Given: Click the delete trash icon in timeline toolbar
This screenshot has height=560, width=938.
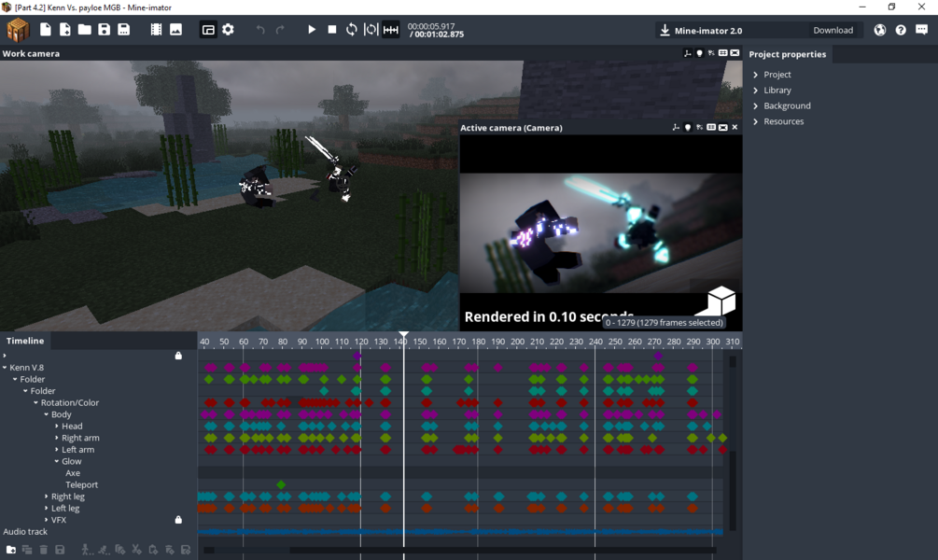Looking at the screenshot, I should tap(43, 549).
